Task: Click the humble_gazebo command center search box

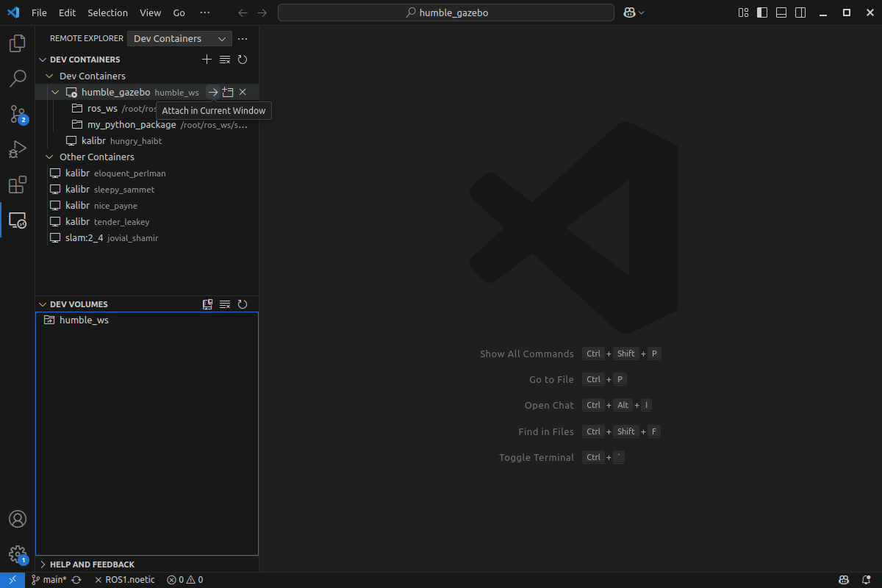Action: [446, 12]
